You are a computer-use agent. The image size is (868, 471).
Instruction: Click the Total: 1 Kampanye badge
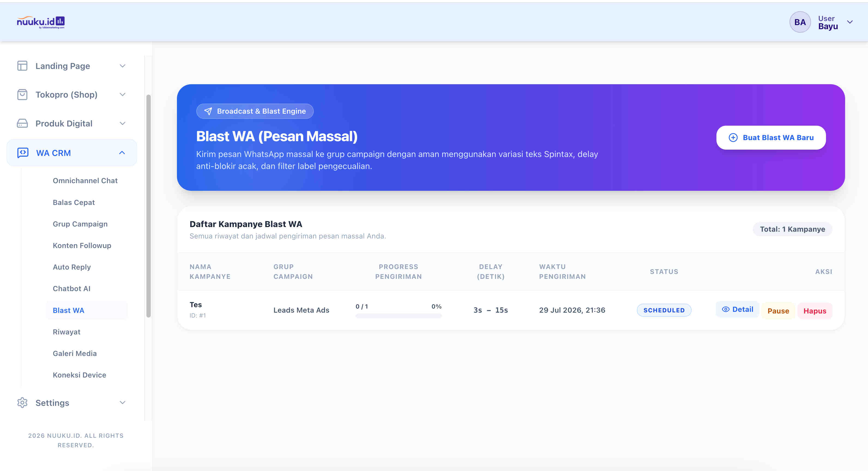pyautogui.click(x=792, y=229)
